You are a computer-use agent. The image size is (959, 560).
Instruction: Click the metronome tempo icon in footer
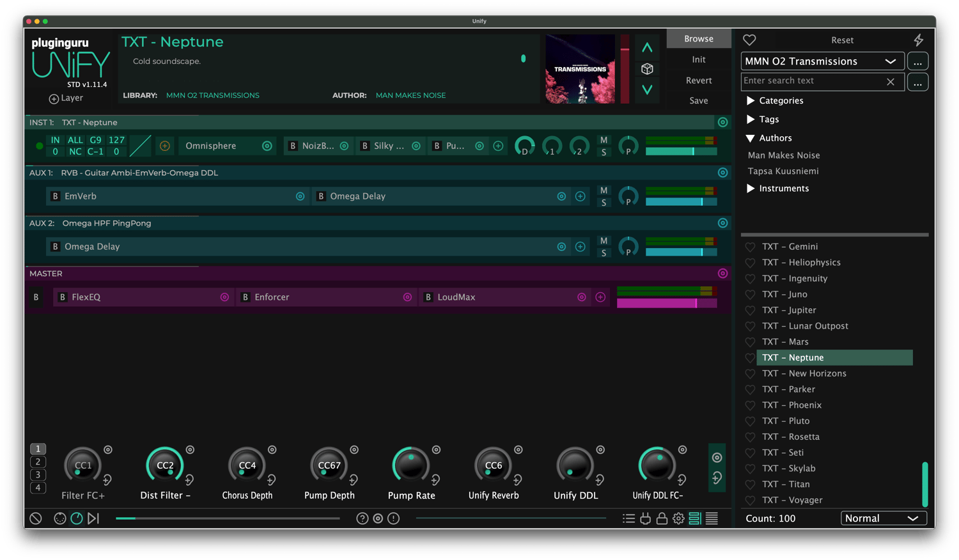pyautogui.click(x=77, y=518)
